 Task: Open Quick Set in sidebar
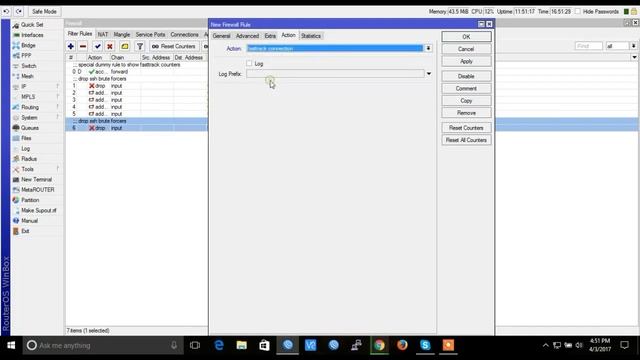(x=32, y=24)
